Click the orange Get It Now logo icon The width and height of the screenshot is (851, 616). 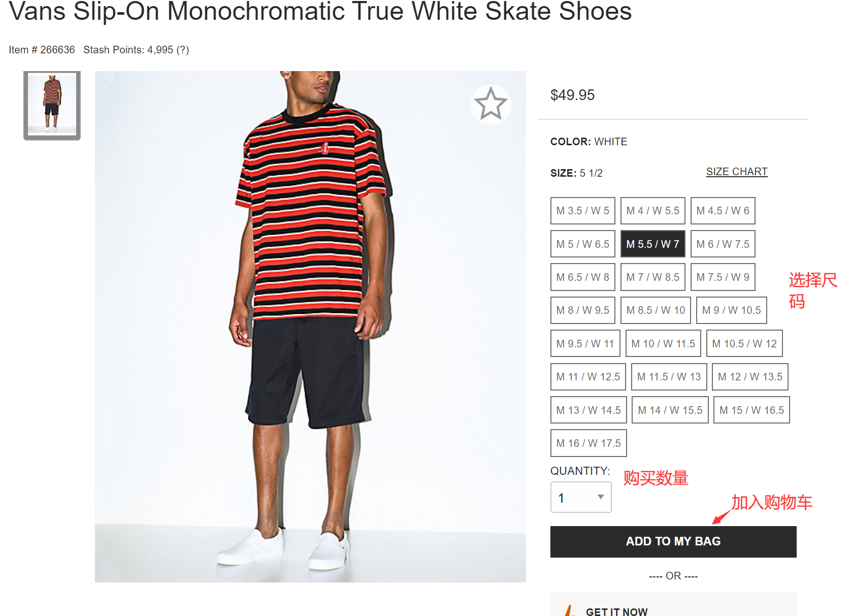pos(570,610)
